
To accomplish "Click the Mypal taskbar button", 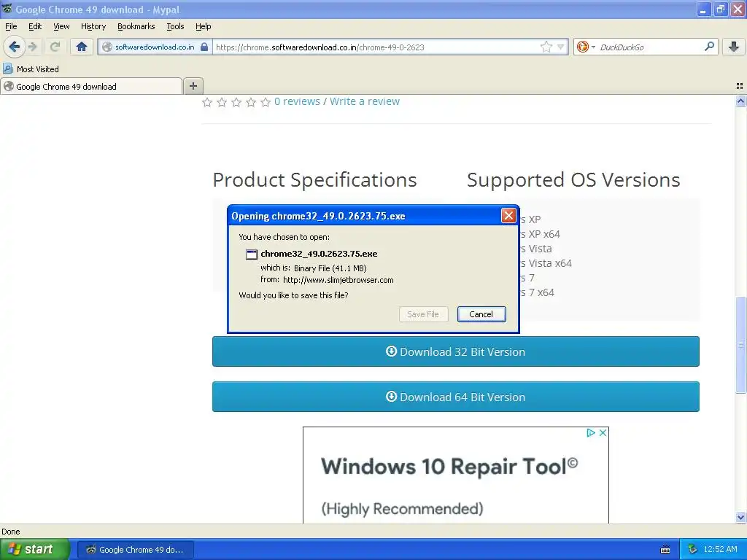I will [x=135, y=550].
